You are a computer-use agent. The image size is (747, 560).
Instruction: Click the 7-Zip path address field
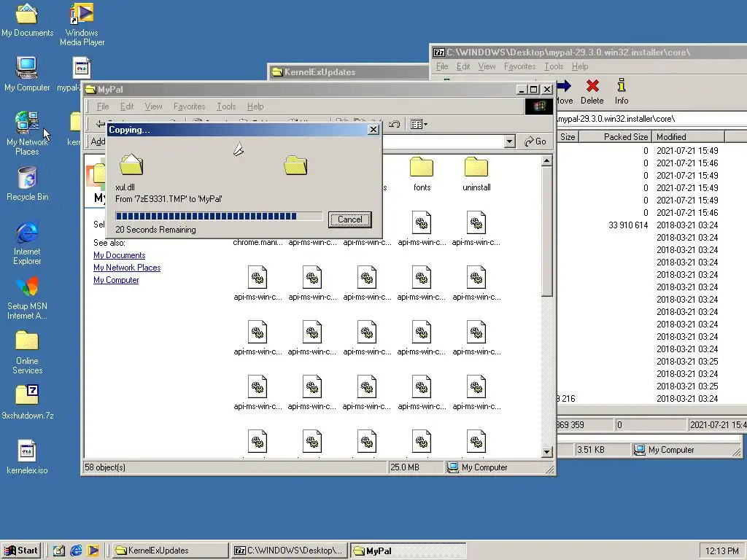click(x=651, y=119)
